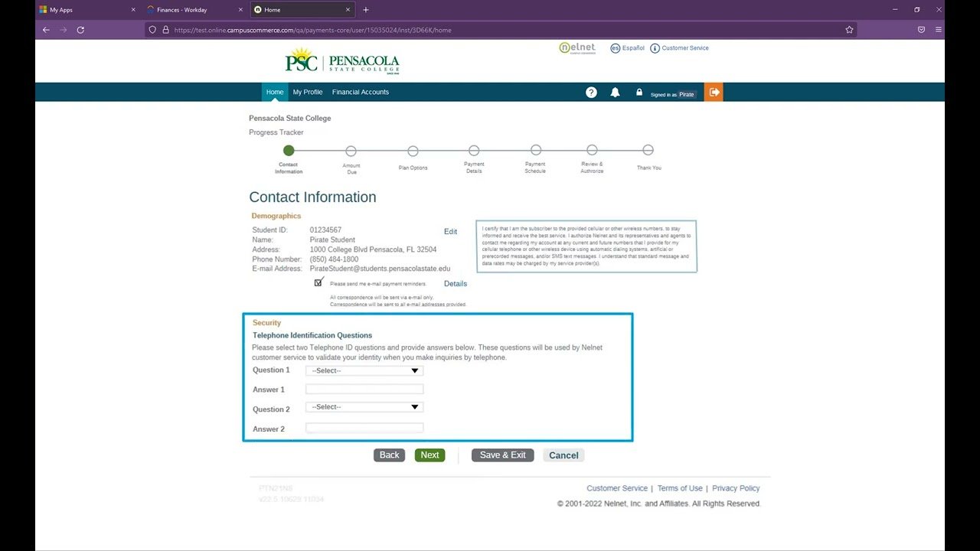Select the Finances - Workday browser tab
Screen dimensions: 980x551
pos(184,10)
